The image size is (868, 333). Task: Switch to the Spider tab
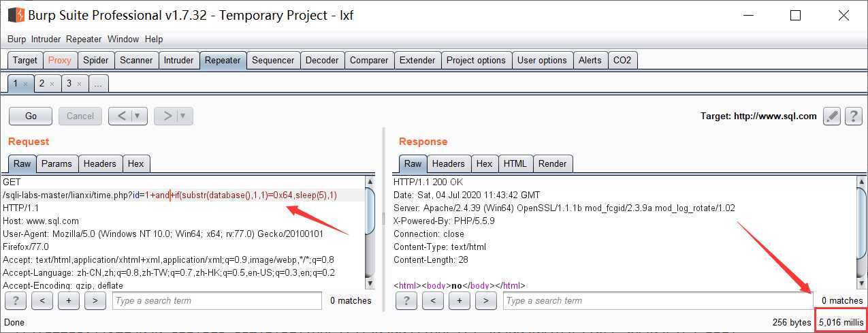96,60
